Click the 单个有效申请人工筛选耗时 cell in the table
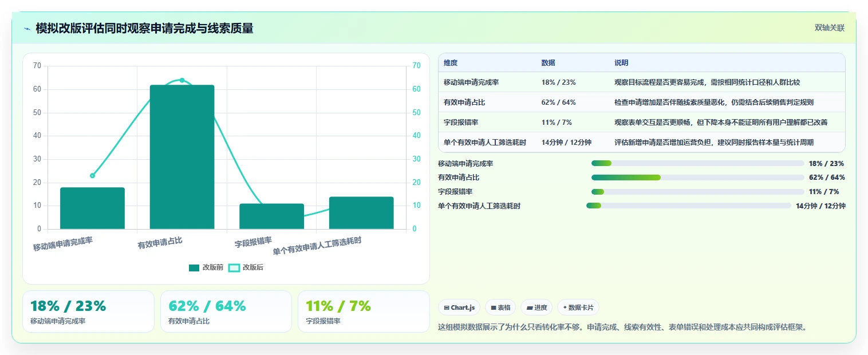 [x=485, y=143]
